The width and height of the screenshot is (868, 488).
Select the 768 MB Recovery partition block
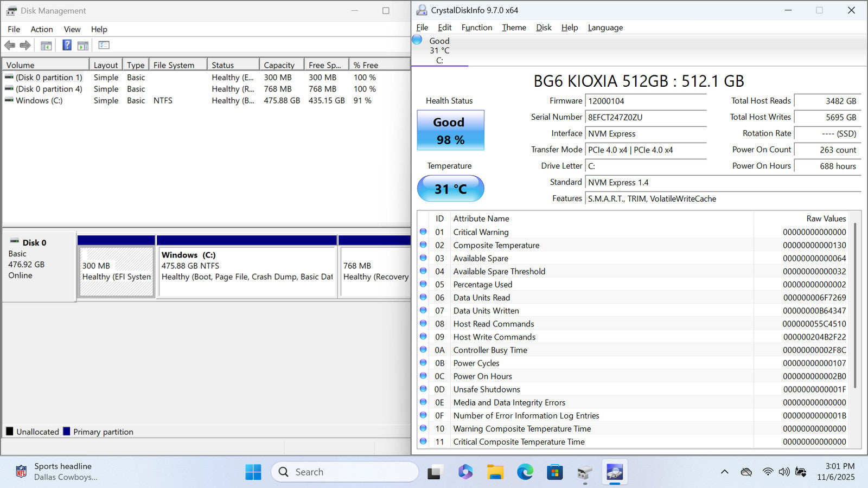coord(374,271)
